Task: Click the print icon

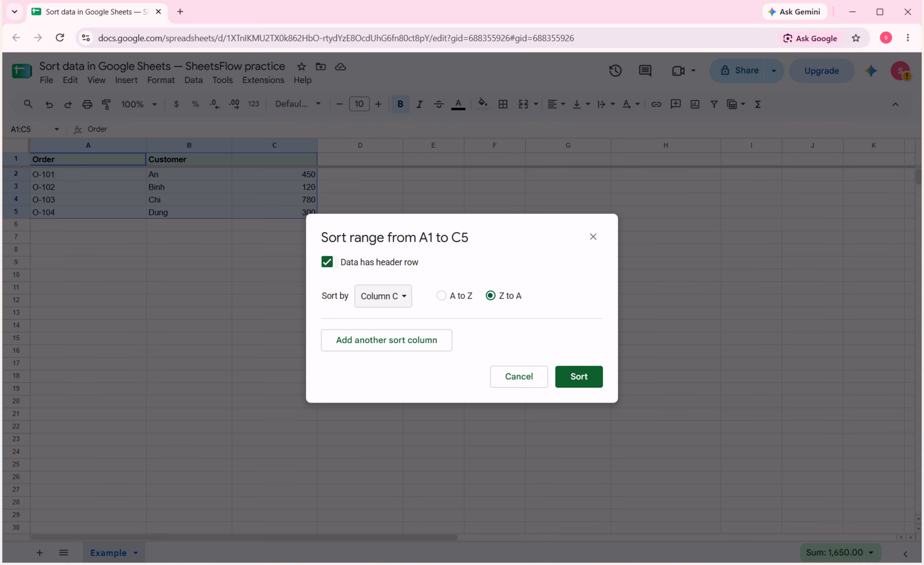Action: 87,104
